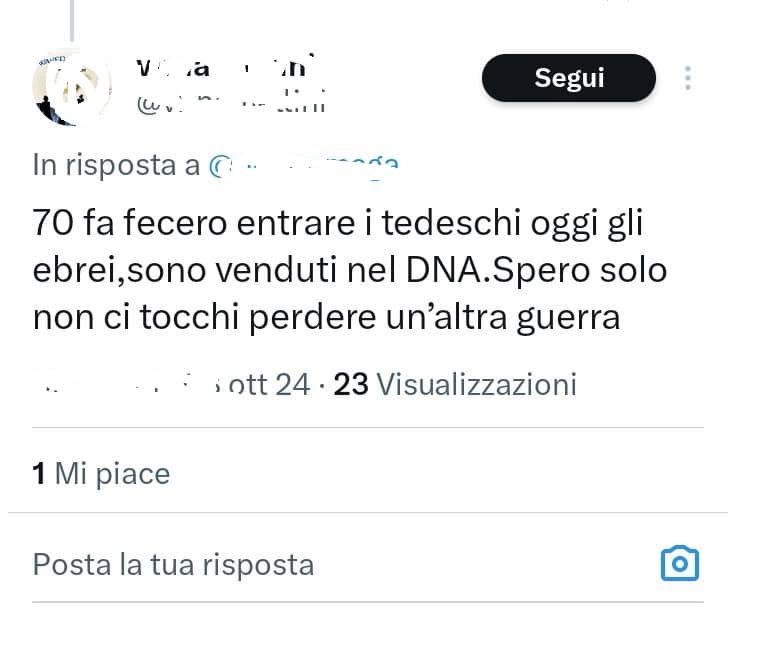Click the 'In risposta a' label

click(x=116, y=165)
